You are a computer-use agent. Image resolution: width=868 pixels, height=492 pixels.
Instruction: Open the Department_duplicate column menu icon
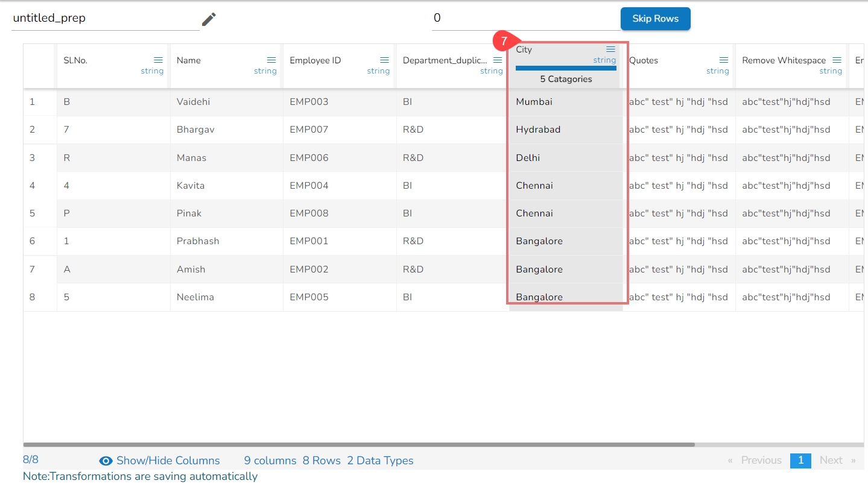[498, 60]
